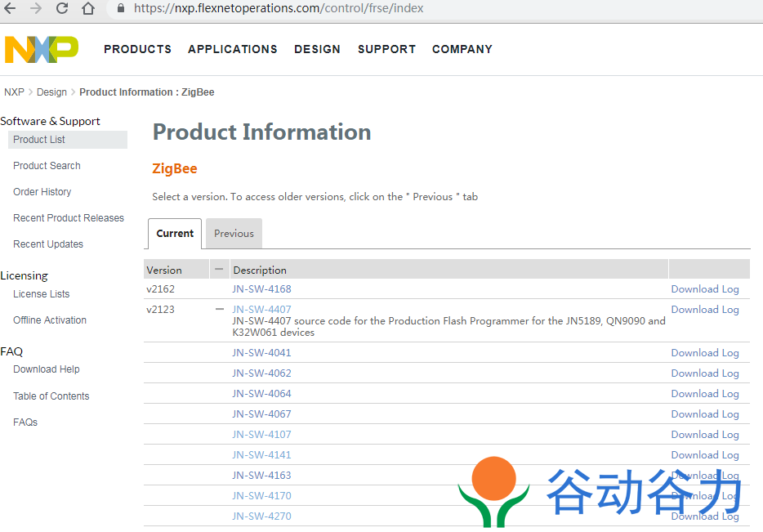
Task: Reload the page with refresh icon
Action: pyautogui.click(x=62, y=8)
